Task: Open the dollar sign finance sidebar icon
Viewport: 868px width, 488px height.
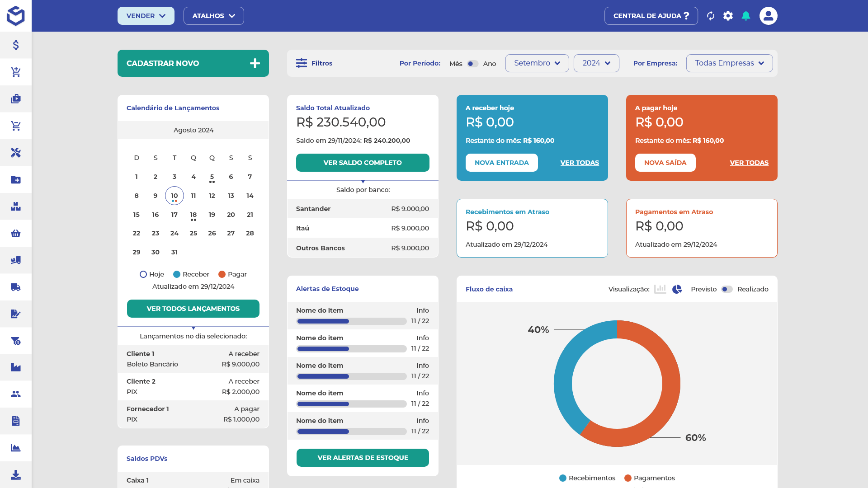Action: point(16,45)
